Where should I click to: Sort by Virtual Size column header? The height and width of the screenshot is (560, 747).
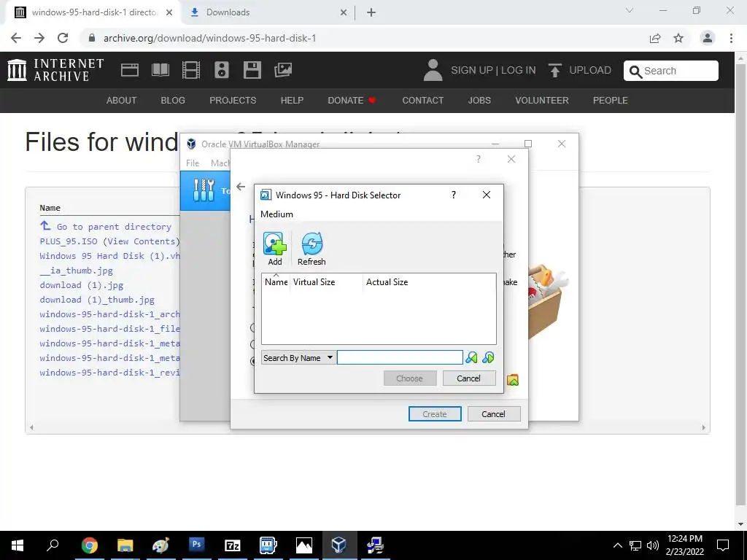click(x=326, y=282)
